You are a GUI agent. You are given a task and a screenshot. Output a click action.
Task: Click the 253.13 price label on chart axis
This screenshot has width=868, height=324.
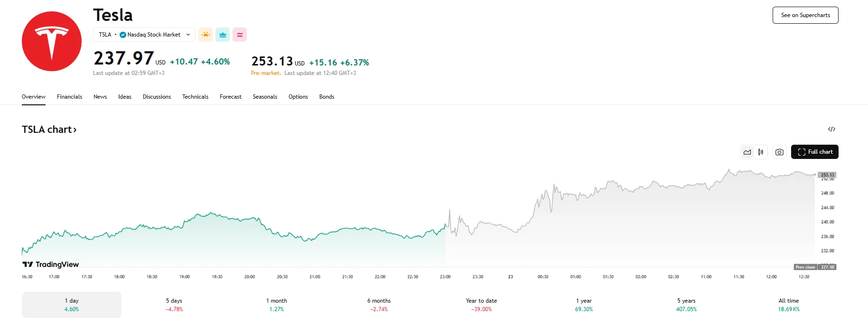pos(828,175)
